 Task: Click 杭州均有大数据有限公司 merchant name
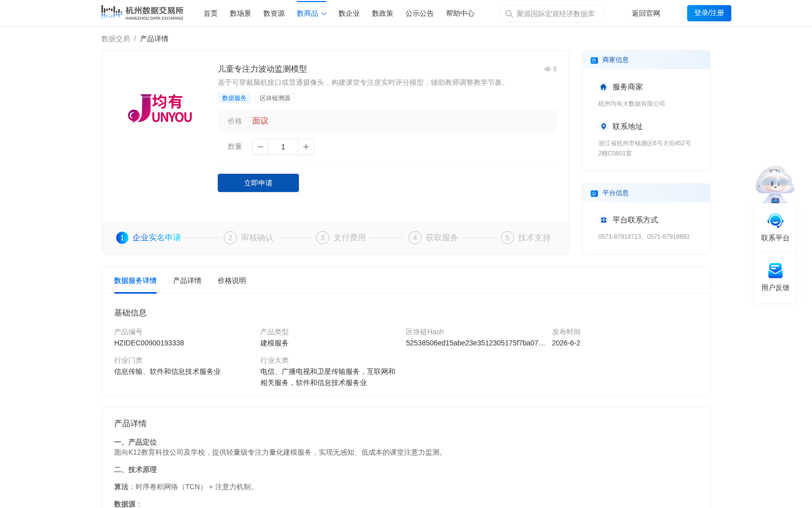pos(632,104)
